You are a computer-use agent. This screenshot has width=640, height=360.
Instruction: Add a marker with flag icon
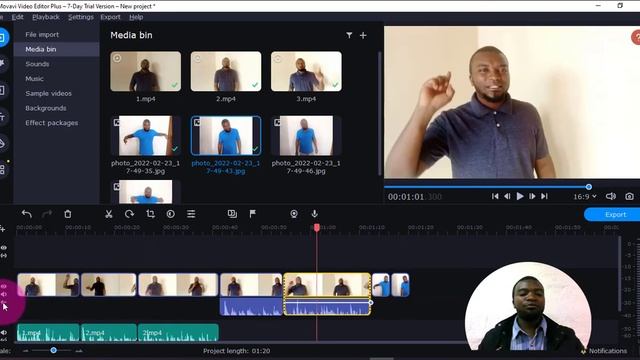coord(253,214)
